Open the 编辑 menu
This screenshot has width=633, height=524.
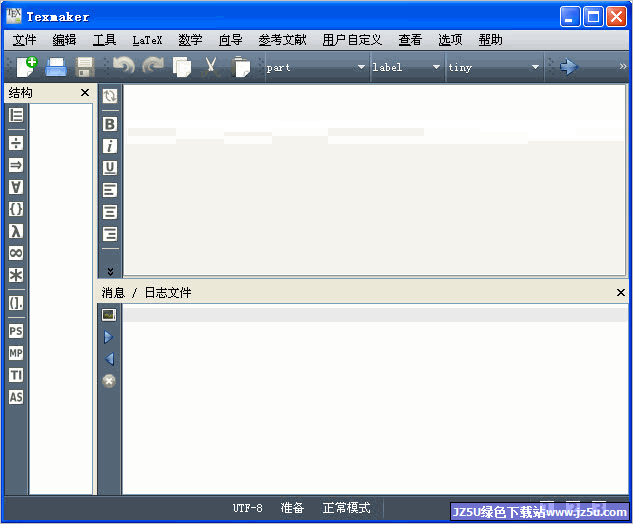coord(64,40)
